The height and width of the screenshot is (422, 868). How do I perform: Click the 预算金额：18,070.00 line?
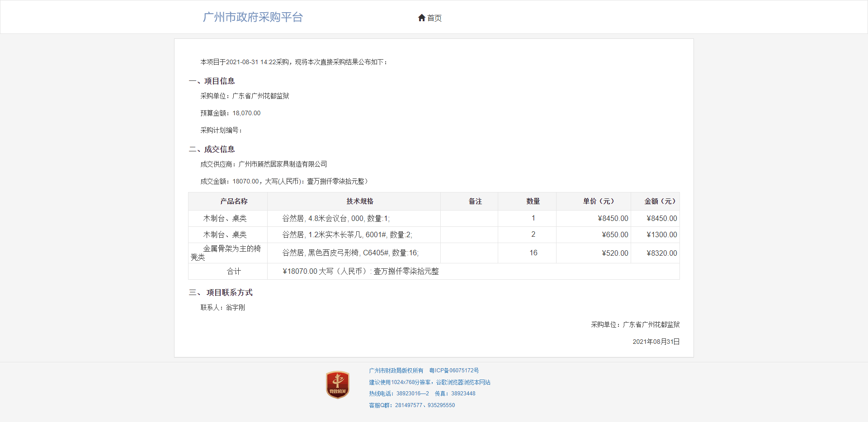tap(231, 113)
